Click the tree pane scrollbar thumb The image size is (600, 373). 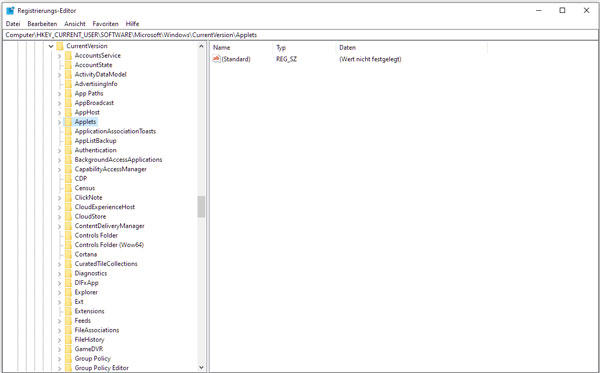pos(201,207)
